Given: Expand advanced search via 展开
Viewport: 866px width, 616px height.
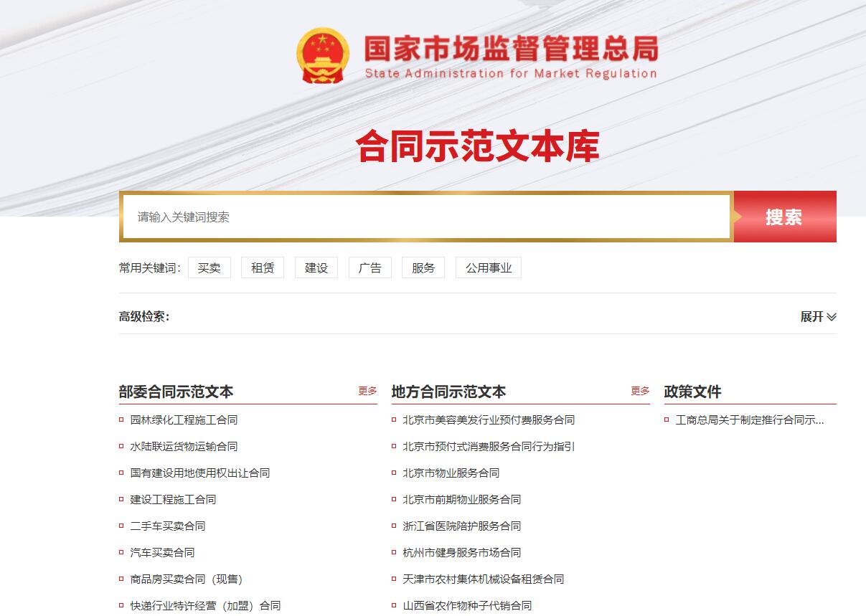Looking at the screenshot, I should pos(818,316).
